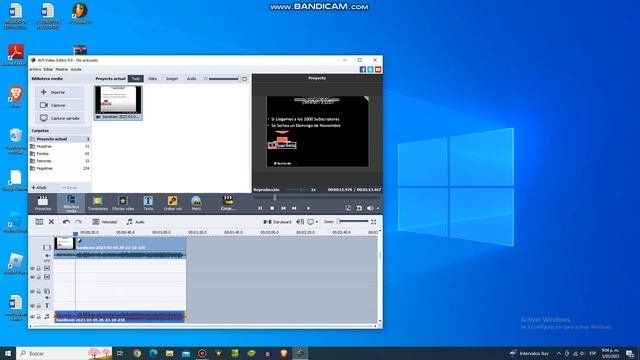Image resolution: width=640 pixels, height=360 pixels.
Task: Toggle eye visibility on the text track
Action: [32, 305]
